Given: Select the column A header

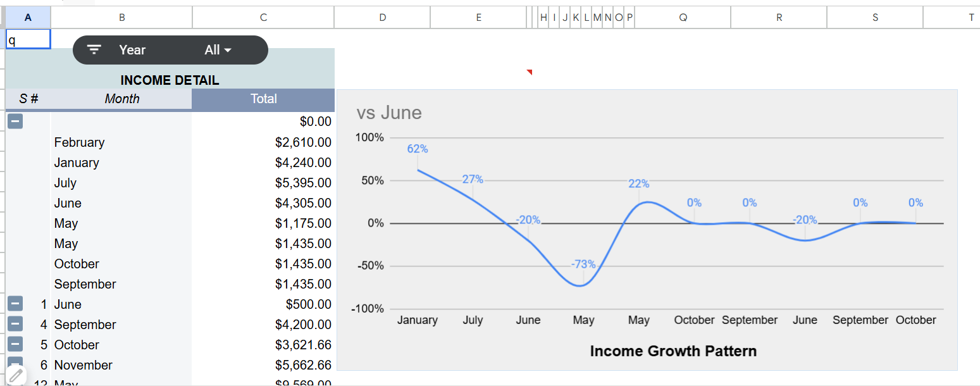Looking at the screenshot, I should click(28, 18).
